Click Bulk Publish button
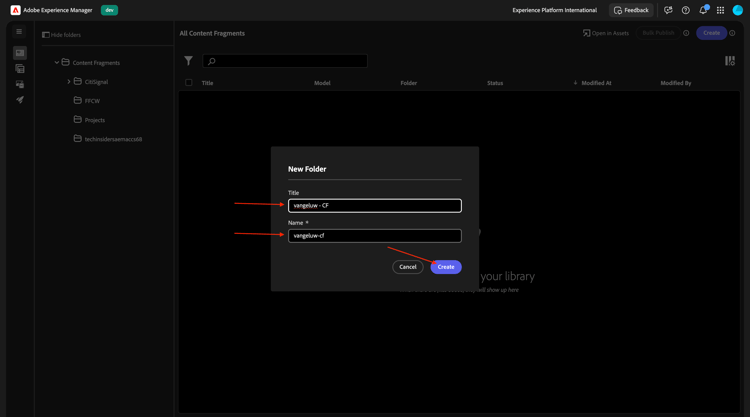750x417 pixels. pyautogui.click(x=658, y=33)
